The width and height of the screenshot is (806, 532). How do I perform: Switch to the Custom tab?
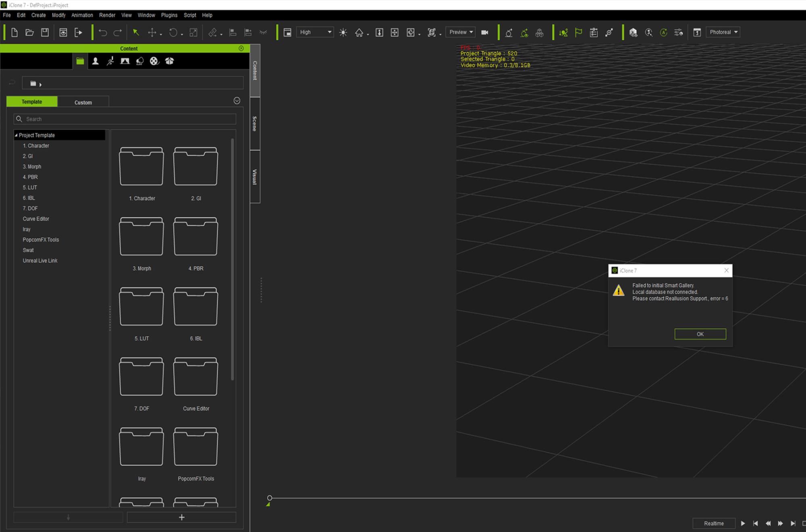tap(83, 102)
